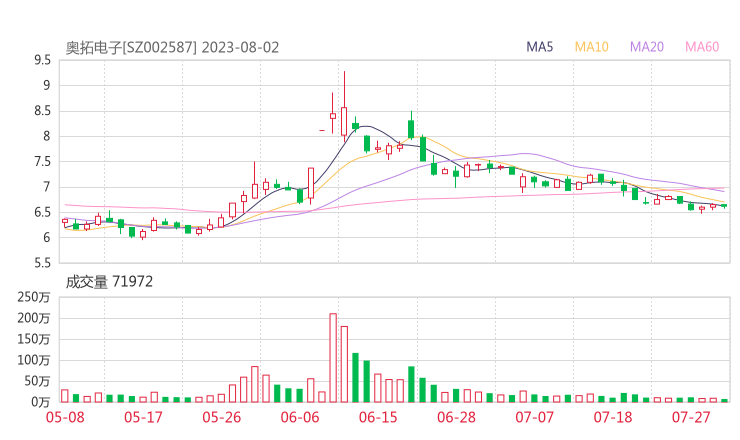The image size is (740, 440).
Task: Toggle the MA60 legend label
Action: coord(702,47)
